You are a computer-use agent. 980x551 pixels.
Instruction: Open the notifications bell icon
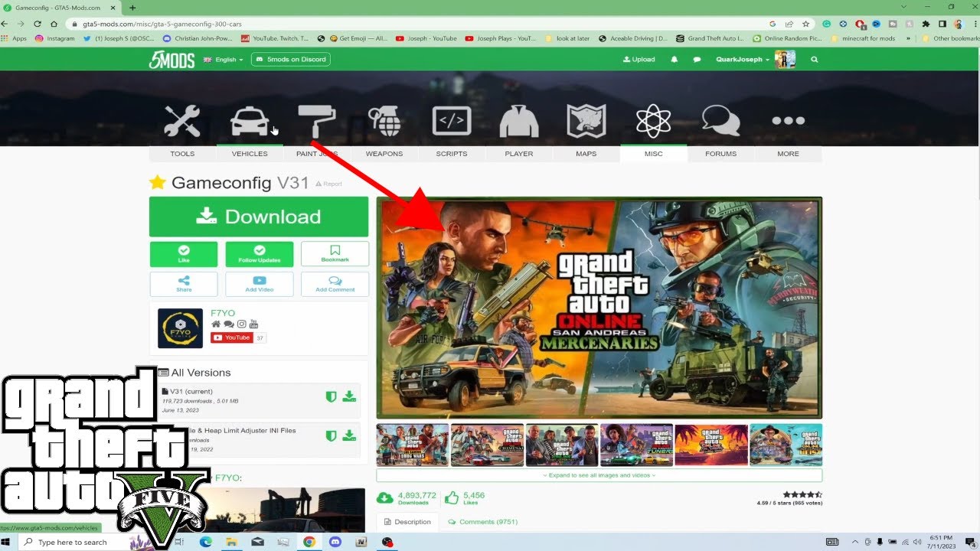pyautogui.click(x=675, y=59)
